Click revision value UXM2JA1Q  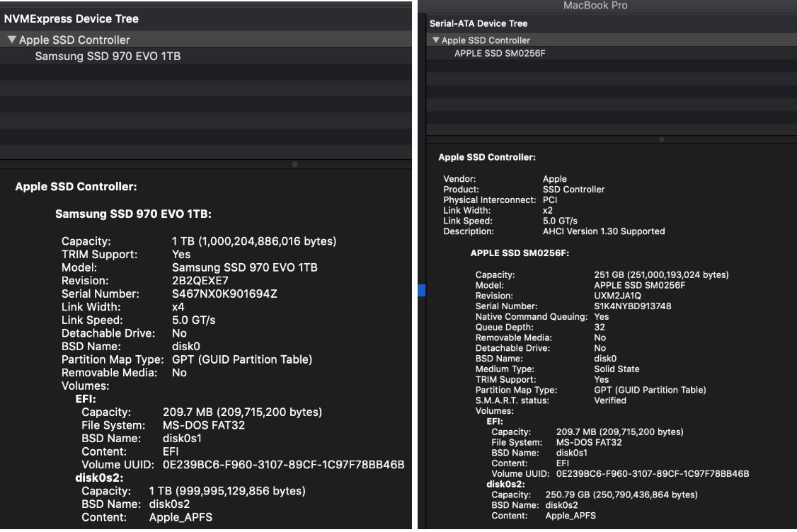click(x=618, y=296)
